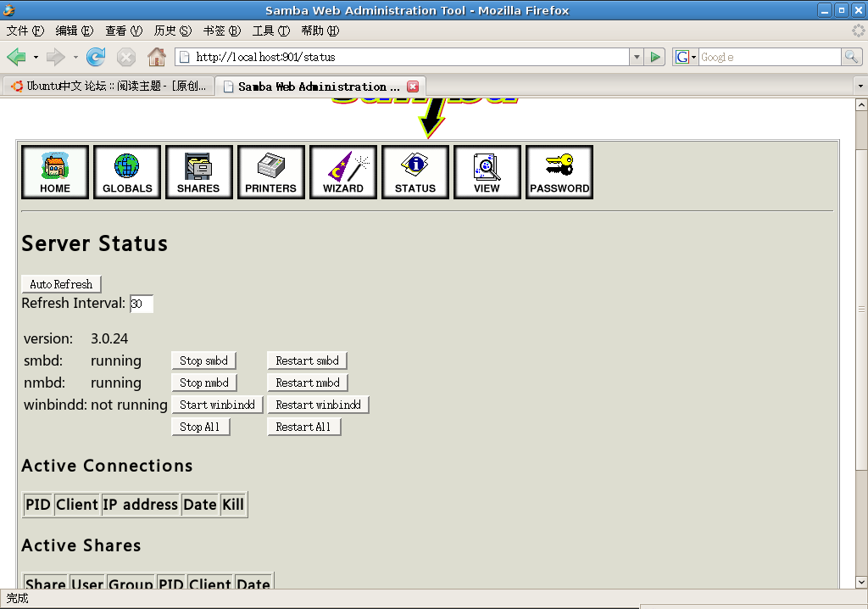
Task: Click the vertical scrollbar thumb
Action: pos(861,310)
